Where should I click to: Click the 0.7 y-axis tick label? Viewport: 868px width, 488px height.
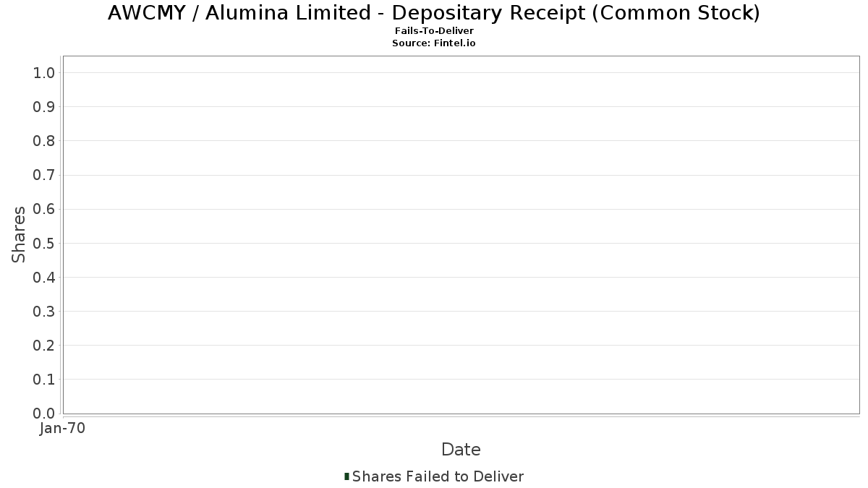(44, 175)
